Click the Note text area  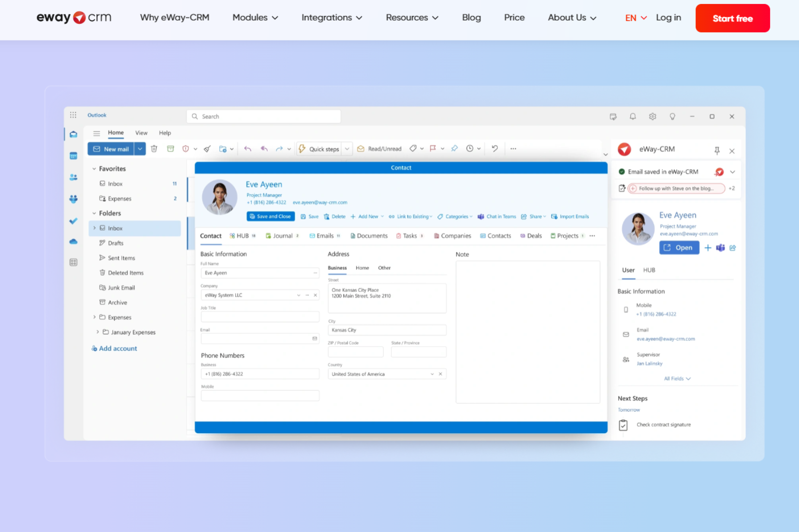528,332
